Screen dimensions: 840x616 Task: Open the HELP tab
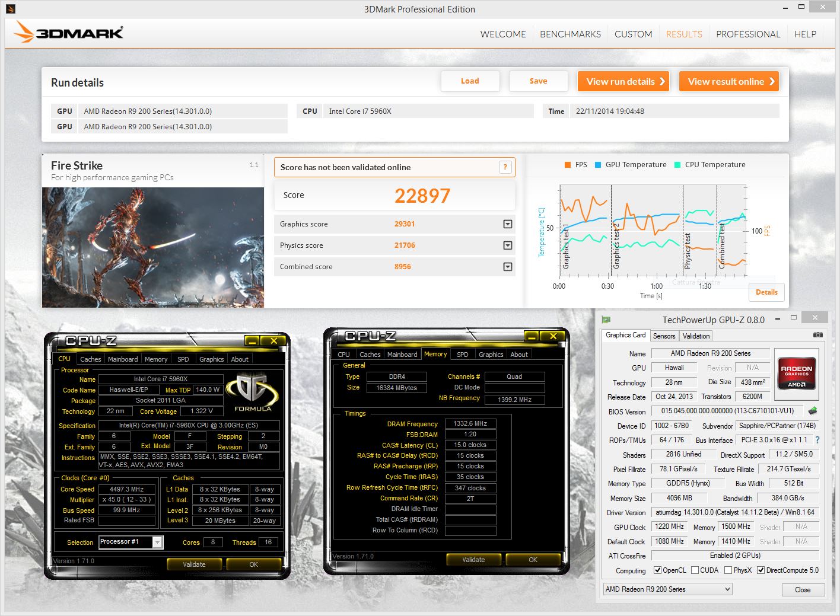pos(805,34)
